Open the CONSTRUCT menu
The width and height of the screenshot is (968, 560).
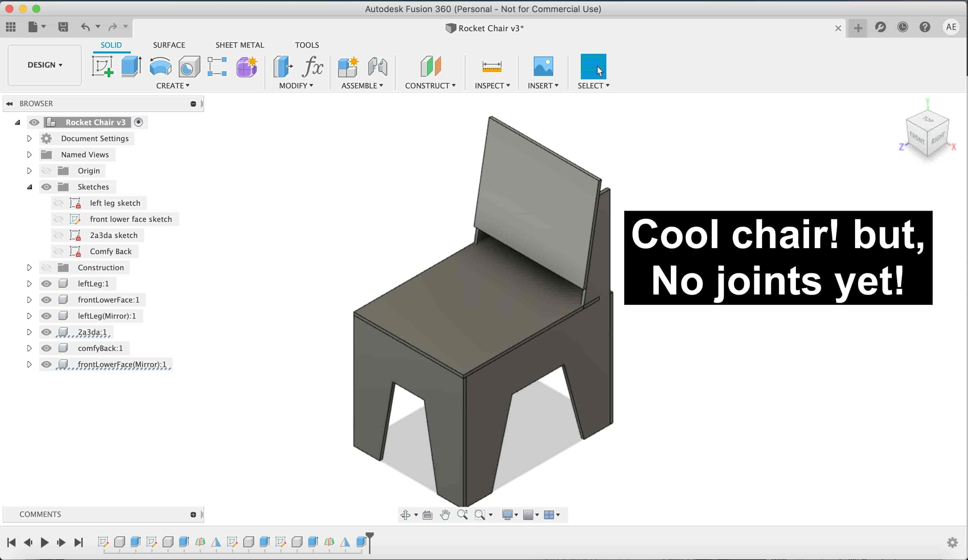(431, 86)
